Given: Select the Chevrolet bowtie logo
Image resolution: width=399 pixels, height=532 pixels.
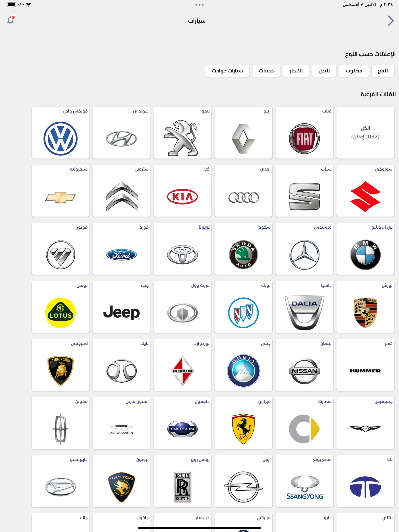Looking at the screenshot, I should [61, 197].
